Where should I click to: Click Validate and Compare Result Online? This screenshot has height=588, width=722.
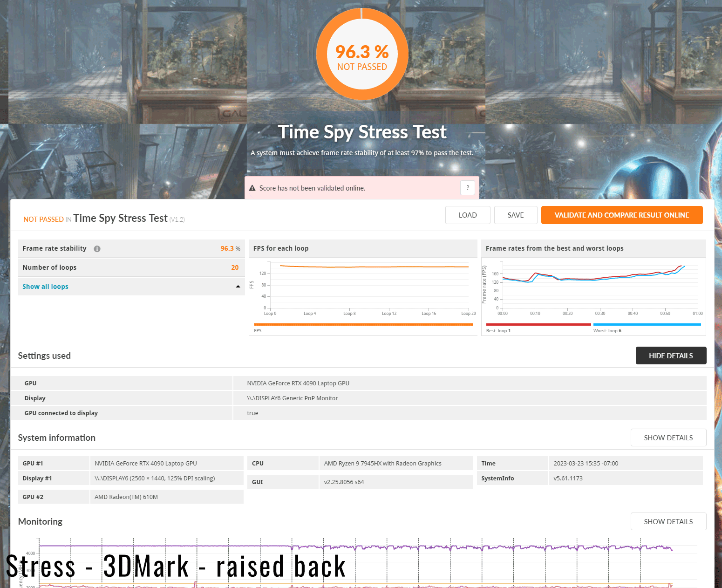pyautogui.click(x=621, y=215)
